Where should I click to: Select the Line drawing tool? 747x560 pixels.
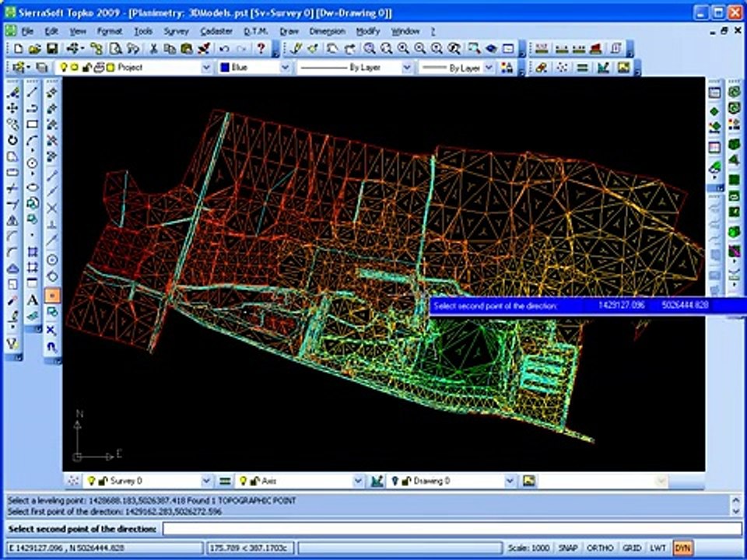[32, 92]
